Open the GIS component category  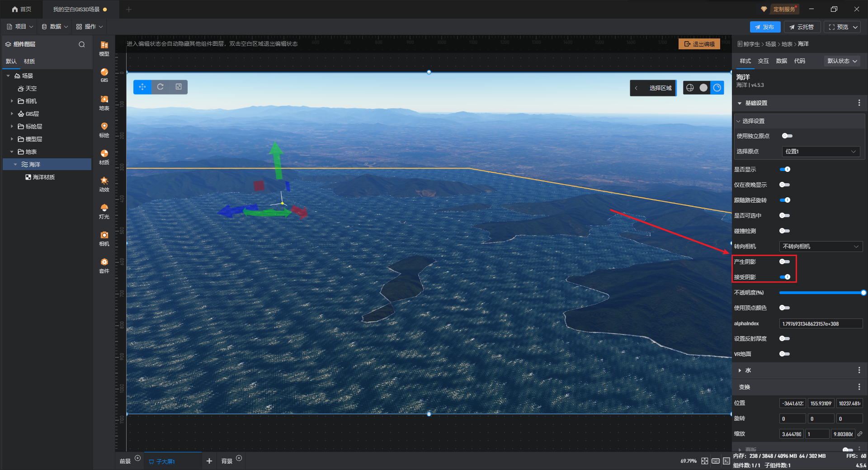point(104,75)
